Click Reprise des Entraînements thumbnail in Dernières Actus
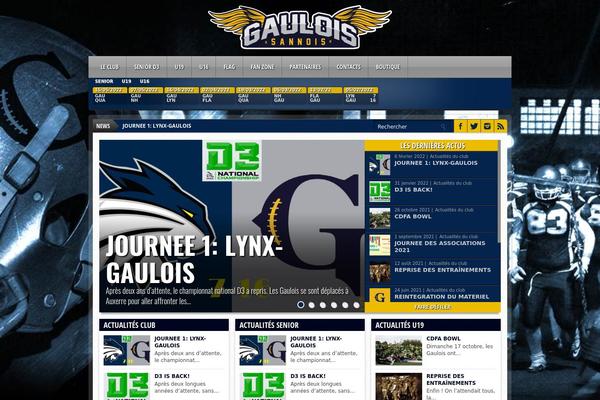This screenshot has width=600, height=400. 380,272
